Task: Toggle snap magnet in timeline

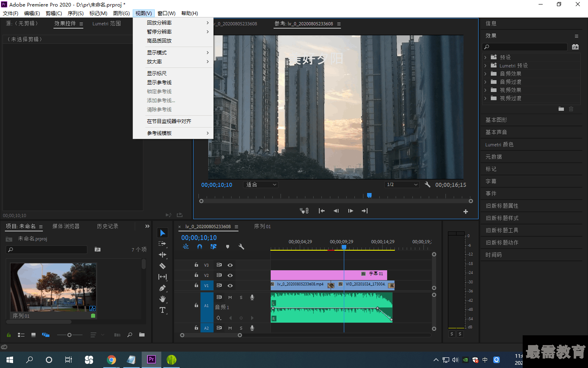Action: pyautogui.click(x=200, y=247)
